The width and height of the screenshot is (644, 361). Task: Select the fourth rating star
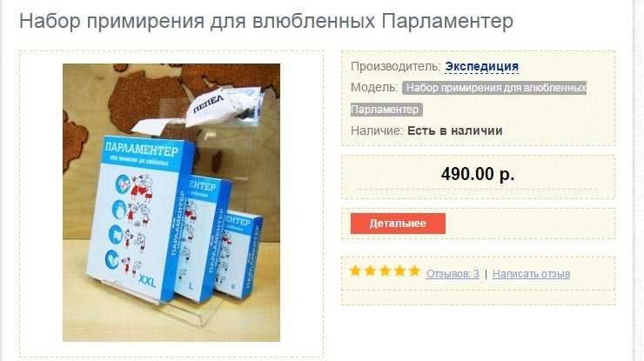[400, 271]
